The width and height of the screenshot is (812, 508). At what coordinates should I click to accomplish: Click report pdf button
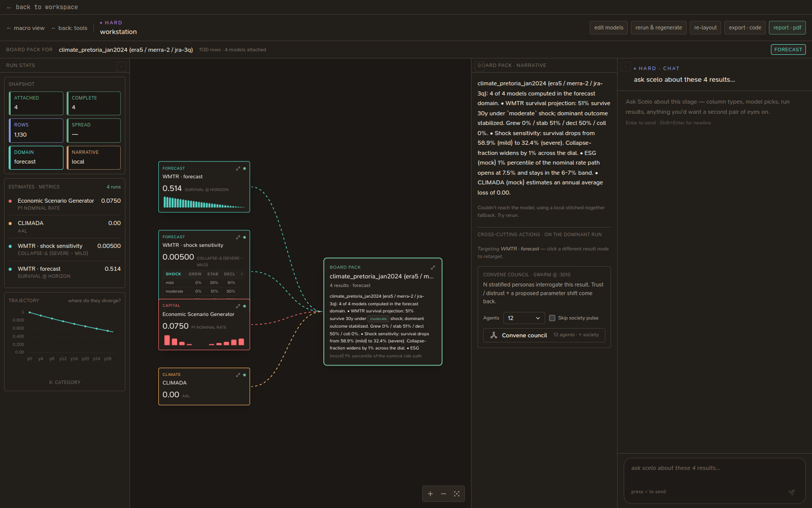(787, 27)
